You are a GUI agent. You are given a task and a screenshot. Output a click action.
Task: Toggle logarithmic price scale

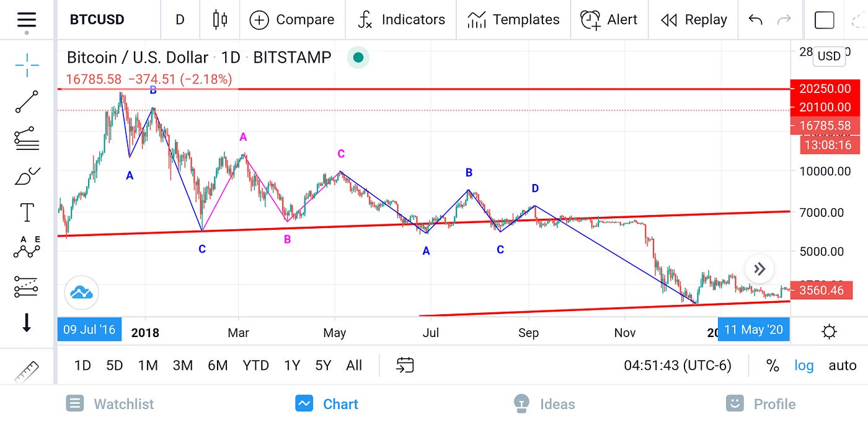(x=804, y=366)
